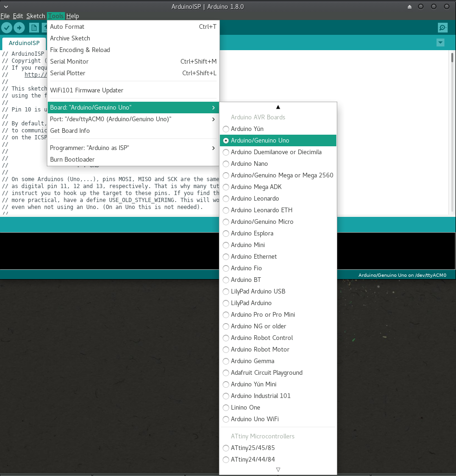This screenshot has height=476, width=456.
Task: Choose Archive Sketch
Action: [133, 38]
